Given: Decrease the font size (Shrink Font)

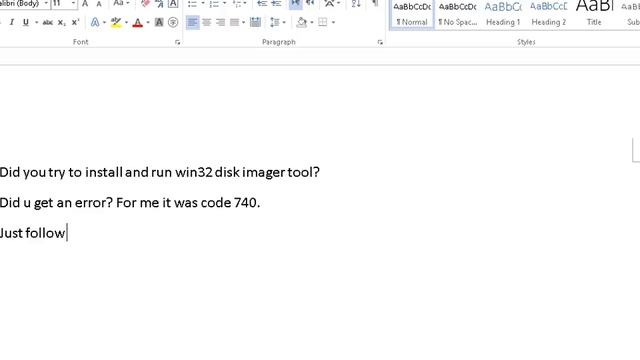Looking at the screenshot, I should (x=99, y=4).
